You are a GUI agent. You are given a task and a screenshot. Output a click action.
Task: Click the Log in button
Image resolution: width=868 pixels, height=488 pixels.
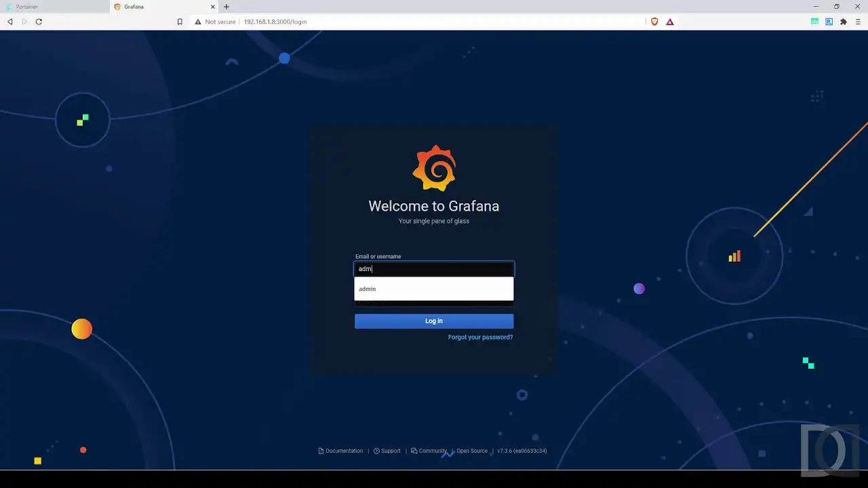[x=434, y=321]
